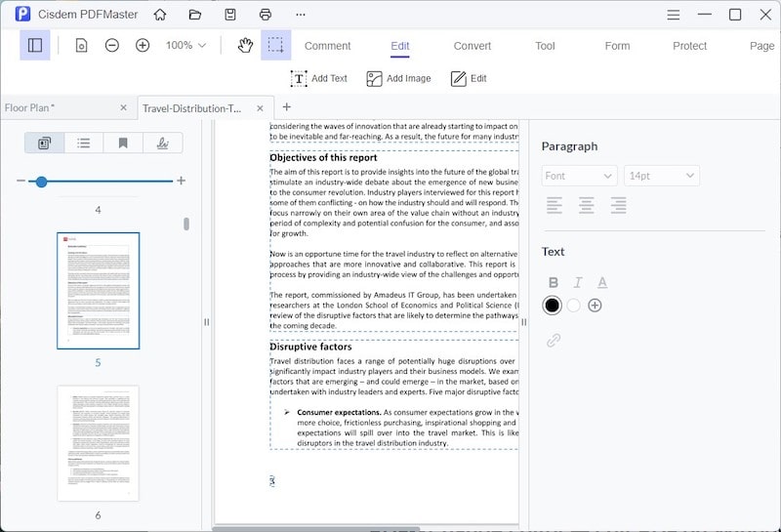Open the 14pt font size dropdown
This screenshot has width=781, height=532.
pyautogui.click(x=662, y=176)
